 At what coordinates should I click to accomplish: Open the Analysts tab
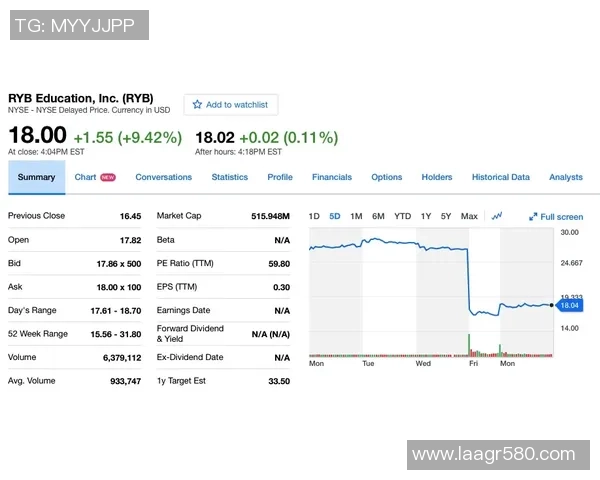tap(565, 177)
